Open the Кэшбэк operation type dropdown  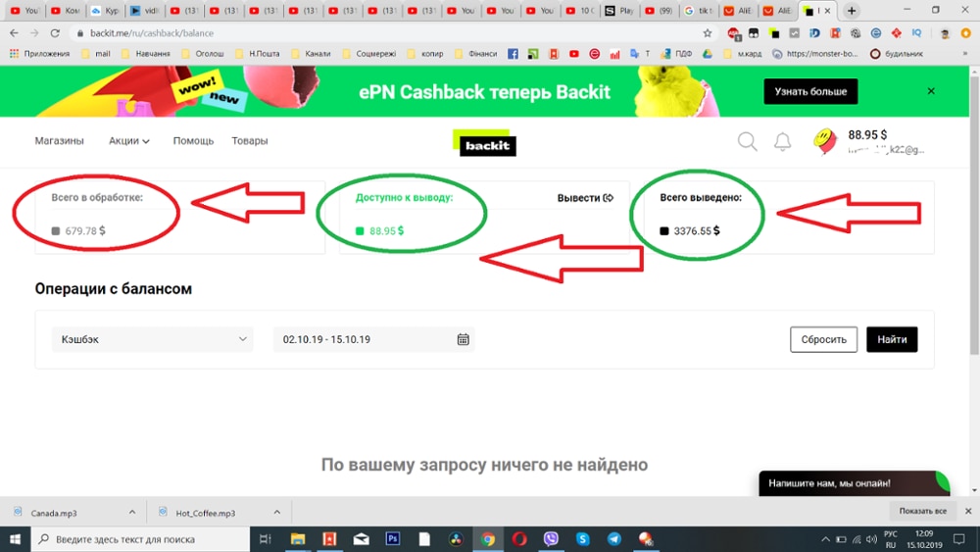click(x=152, y=340)
